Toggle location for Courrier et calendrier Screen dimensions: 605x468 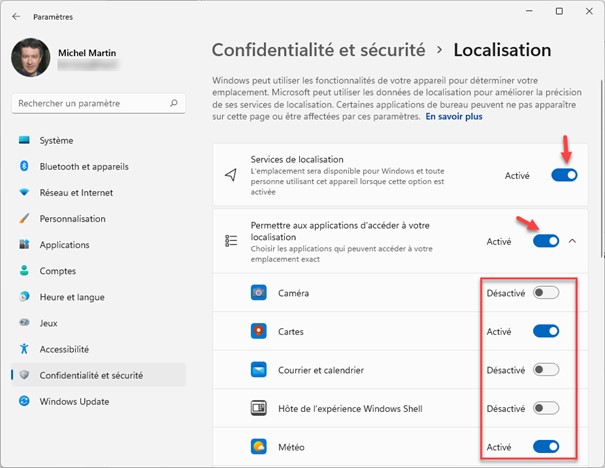[x=545, y=370]
